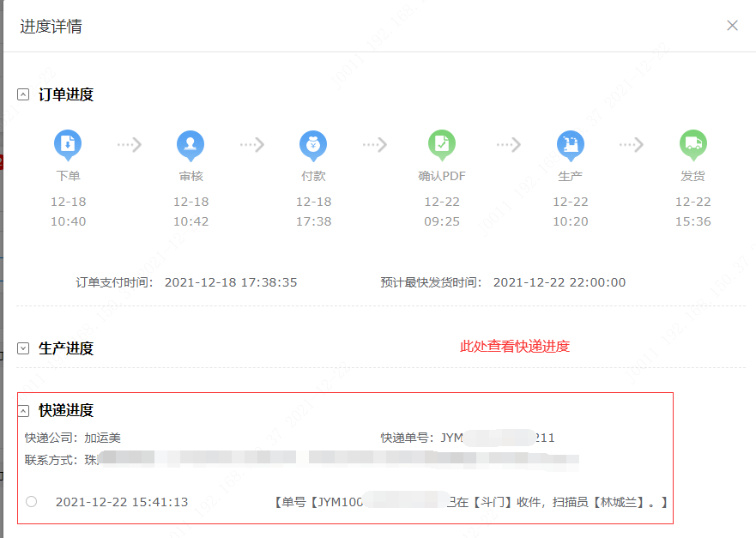Expand the 生产进度 section
This screenshot has width=756, height=538.
click(23, 348)
